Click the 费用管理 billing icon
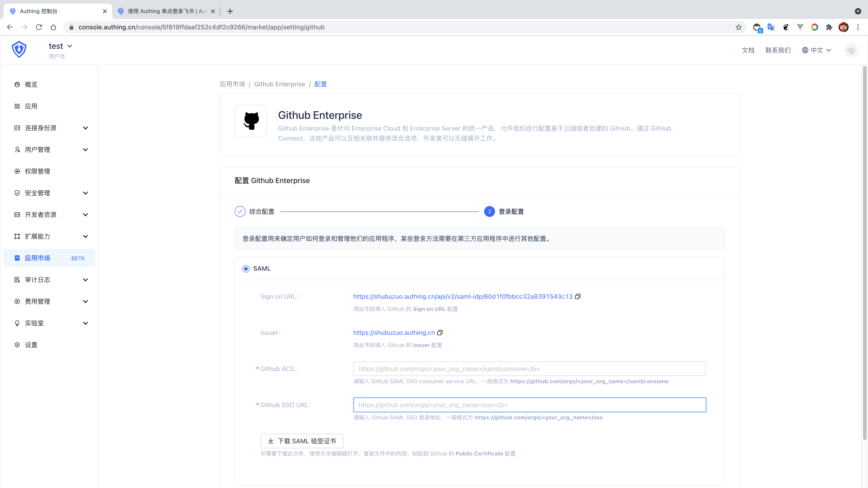The height and width of the screenshot is (488, 868). pyautogui.click(x=17, y=301)
